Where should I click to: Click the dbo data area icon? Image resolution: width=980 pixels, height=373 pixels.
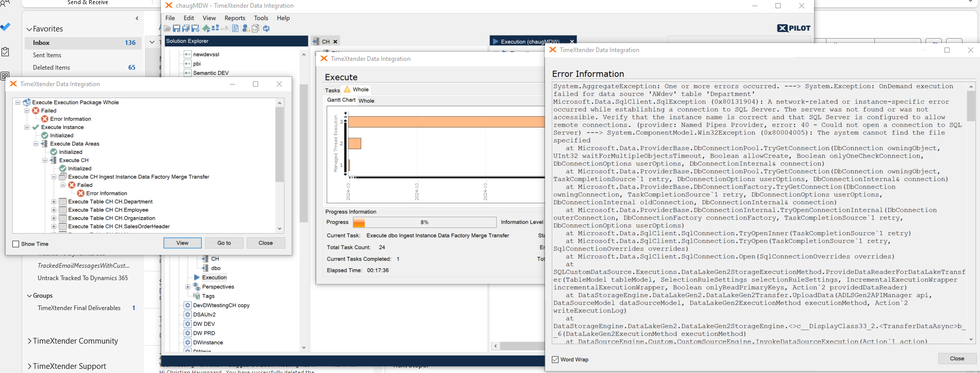206,268
